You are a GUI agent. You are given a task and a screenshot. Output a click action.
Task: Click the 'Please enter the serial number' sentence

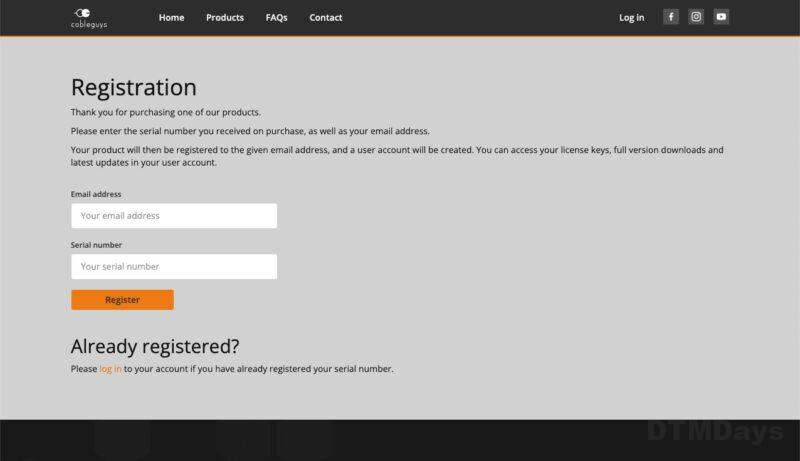tap(250, 131)
